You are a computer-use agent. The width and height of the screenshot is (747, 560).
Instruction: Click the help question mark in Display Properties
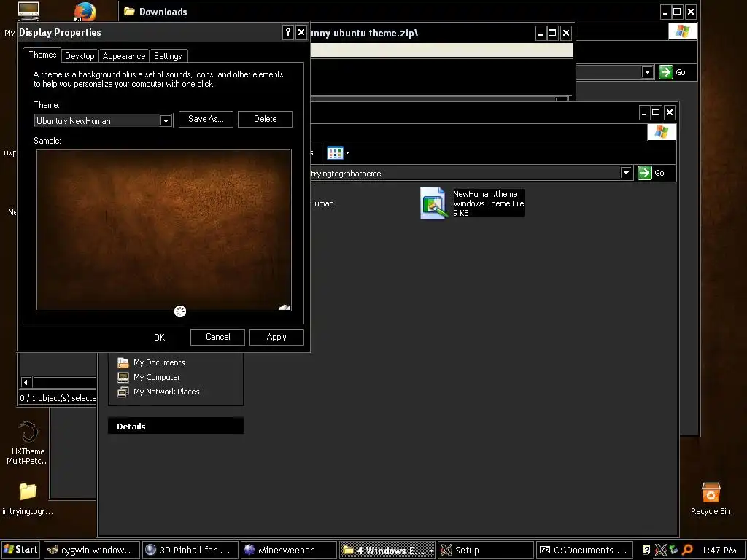pos(287,32)
